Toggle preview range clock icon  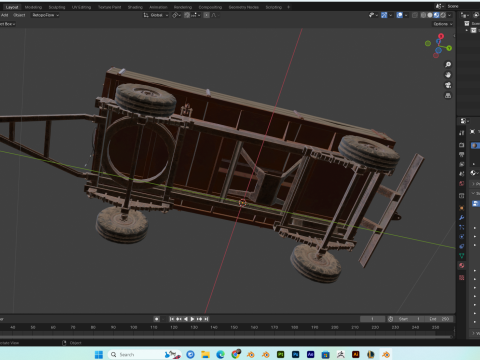[390, 319]
